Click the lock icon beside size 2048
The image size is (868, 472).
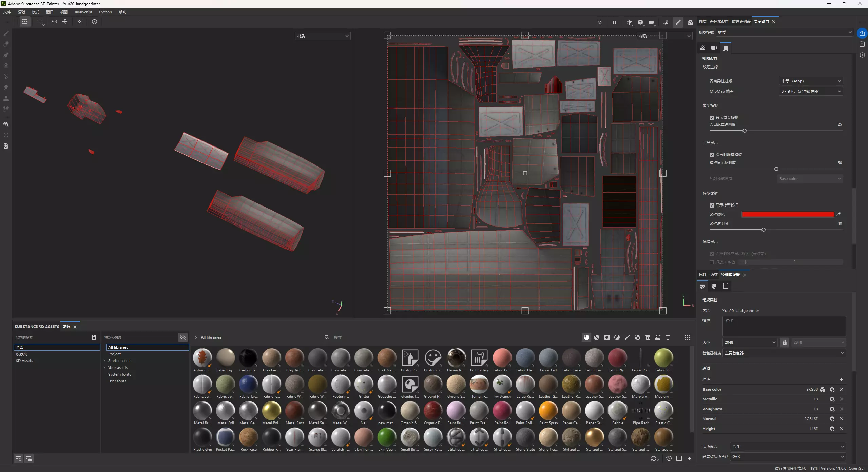784,342
